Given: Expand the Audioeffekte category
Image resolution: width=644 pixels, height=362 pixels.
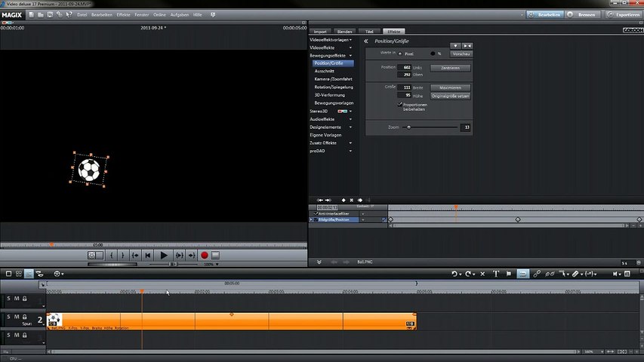Looking at the screenshot, I should point(322,119).
